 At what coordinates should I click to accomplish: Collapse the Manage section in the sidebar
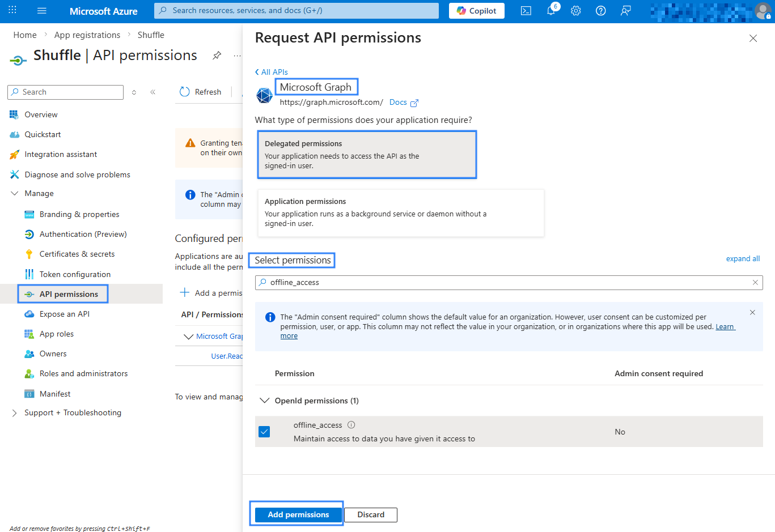tap(15, 193)
